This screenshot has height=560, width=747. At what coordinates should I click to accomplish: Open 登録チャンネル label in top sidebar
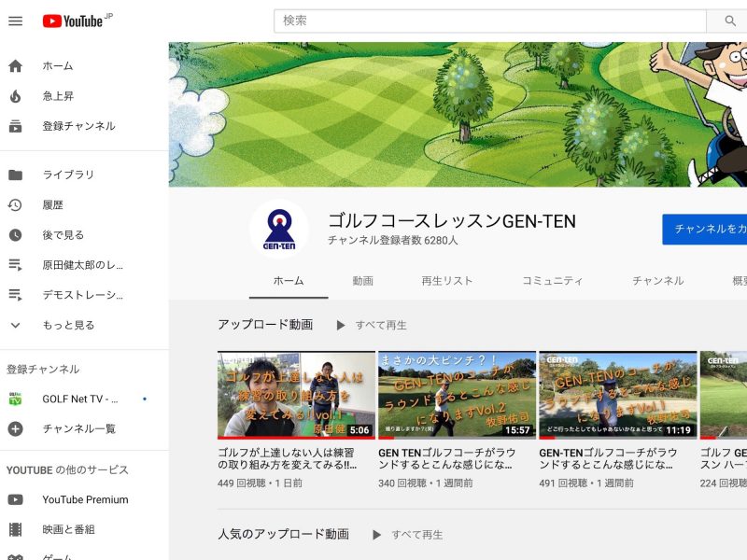(x=78, y=126)
